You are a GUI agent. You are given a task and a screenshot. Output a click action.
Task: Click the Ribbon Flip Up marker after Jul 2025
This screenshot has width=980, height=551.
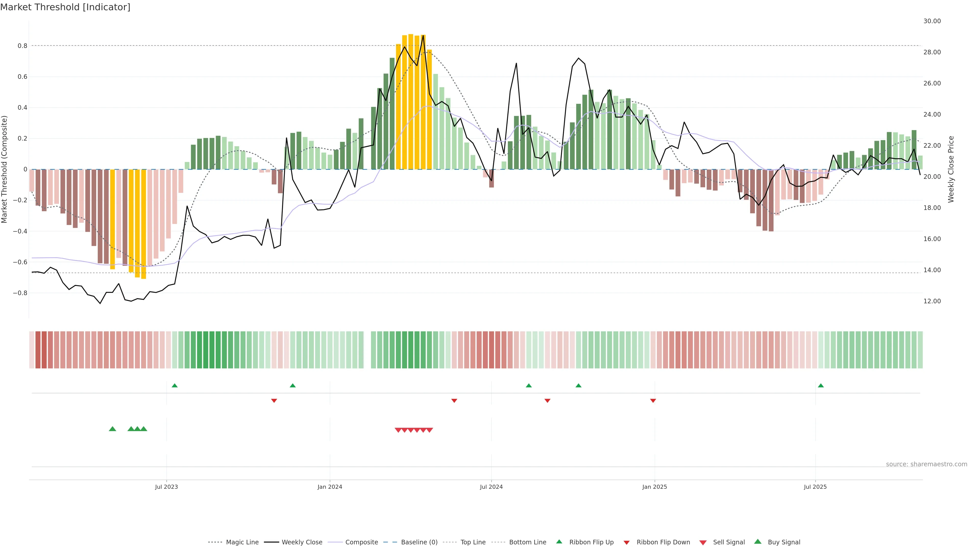[x=820, y=386]
